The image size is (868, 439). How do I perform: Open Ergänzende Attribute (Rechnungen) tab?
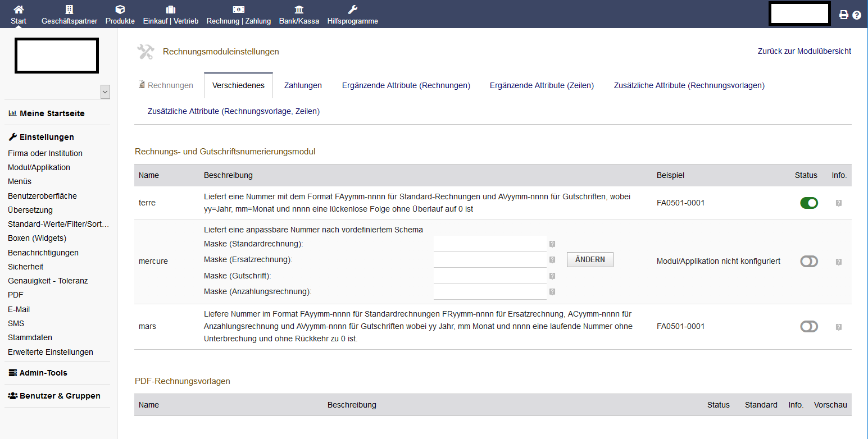pos(406,85)
